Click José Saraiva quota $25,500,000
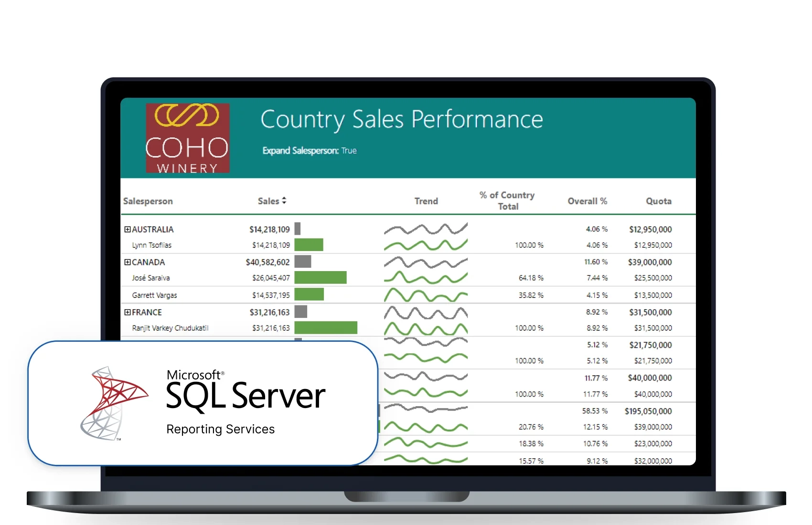 [653, 278]
